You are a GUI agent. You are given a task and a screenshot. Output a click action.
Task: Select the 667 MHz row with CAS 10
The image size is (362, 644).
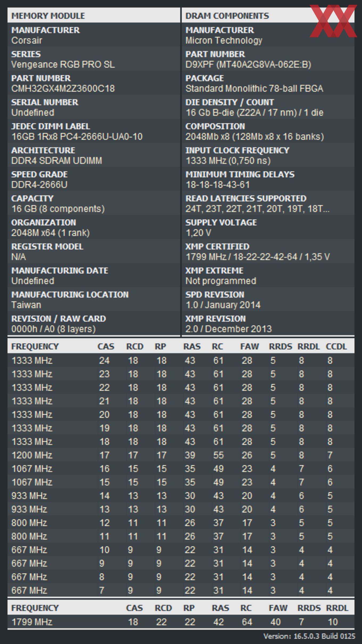181,550
